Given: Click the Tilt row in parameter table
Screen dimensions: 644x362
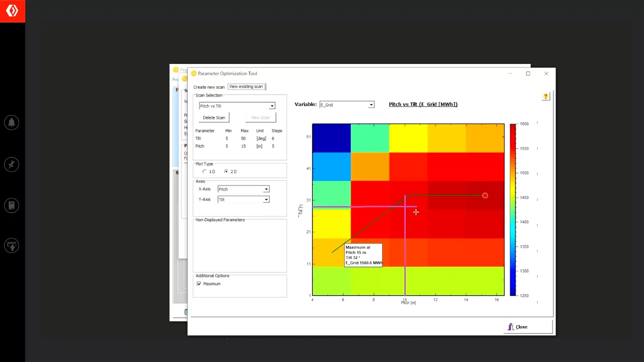Looking at the screenshot, I should [x=239, y=139].
